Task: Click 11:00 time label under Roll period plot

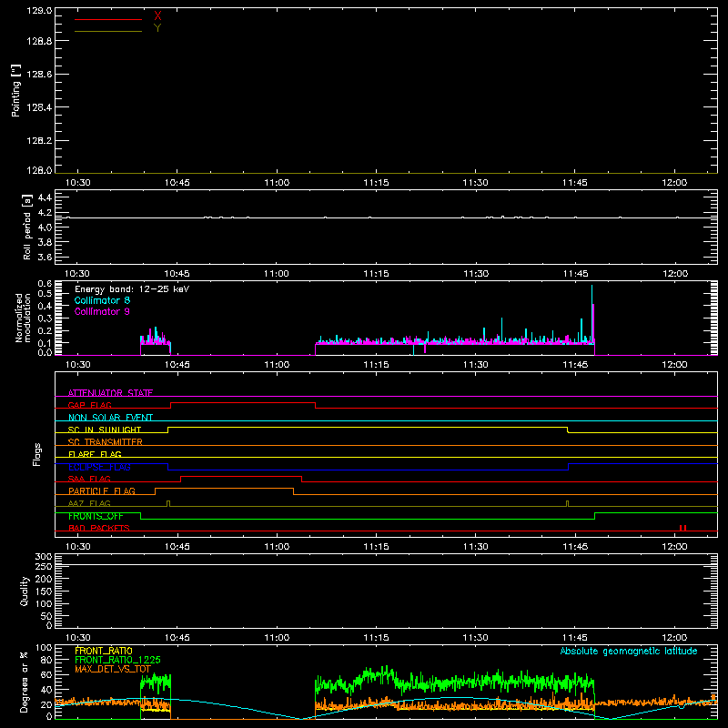Action: click(x=277, y=274)
